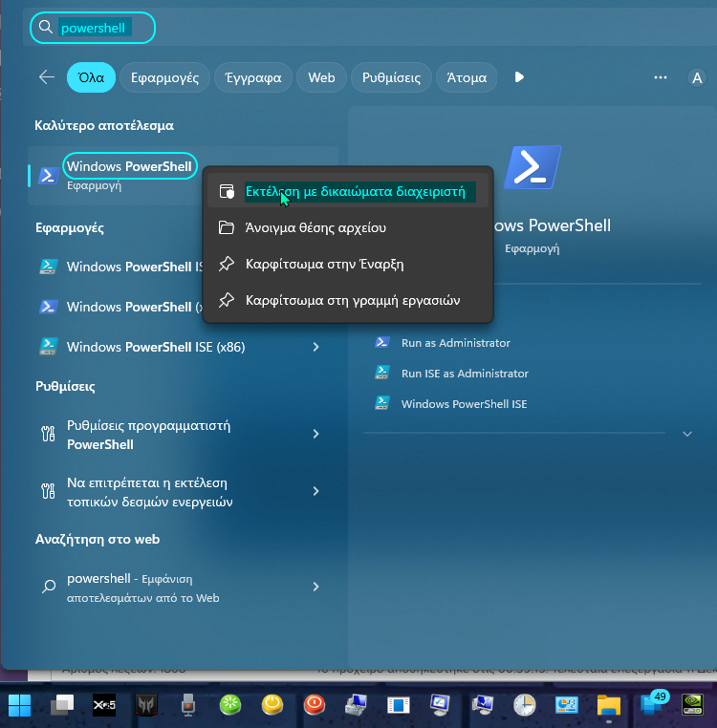Click the red power taskbar icon
Image resolution: width=717 pixels, height=728 pixels.
tap(315, 705)
